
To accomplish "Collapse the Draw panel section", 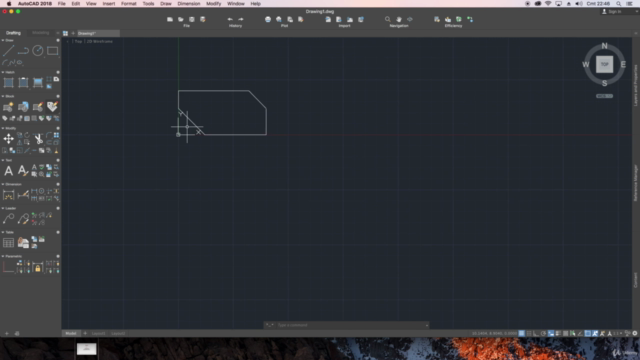I will [3, 40].
